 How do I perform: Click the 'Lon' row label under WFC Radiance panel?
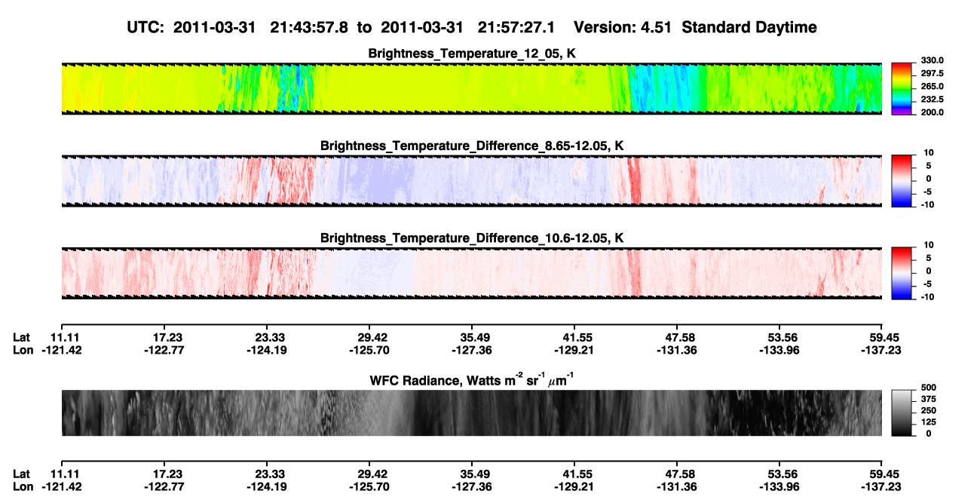[23, 487]
